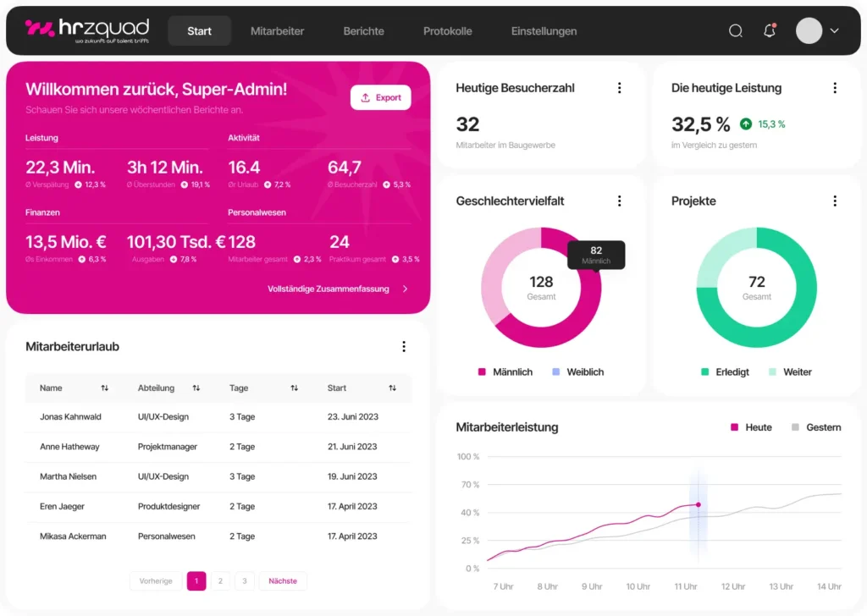Go to next page with Nächste
Image resolution: width=867 pixels, height=616 pixels.
tap(283, 581)
